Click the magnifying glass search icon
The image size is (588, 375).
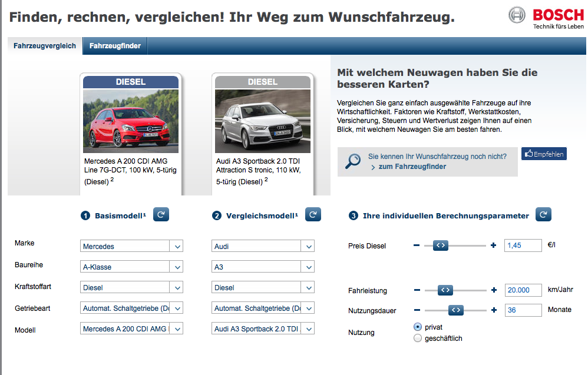click(x=352, y=161)
